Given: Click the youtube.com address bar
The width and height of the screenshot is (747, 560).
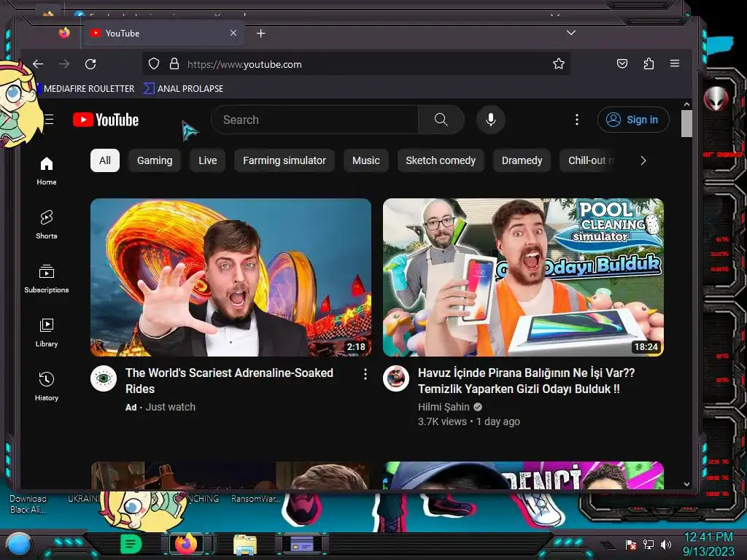Looking at the screenshot, I should tap(356, 64).
